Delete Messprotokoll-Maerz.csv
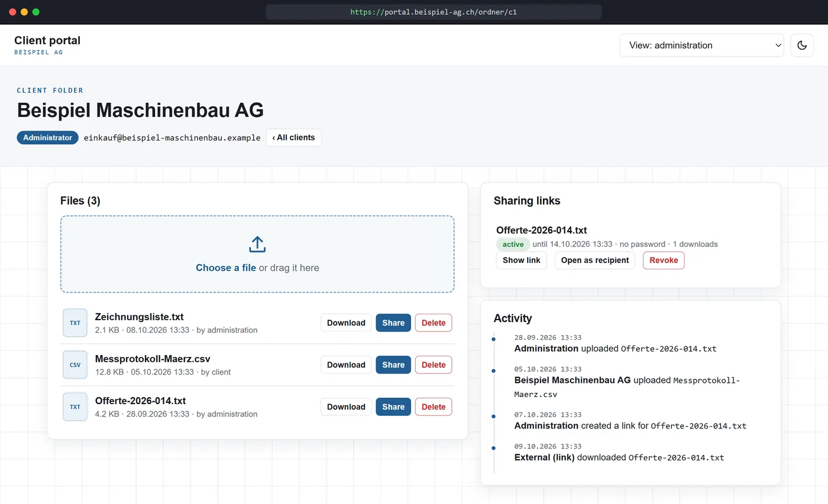The image size is (828, 504). (x=434, y=365)
